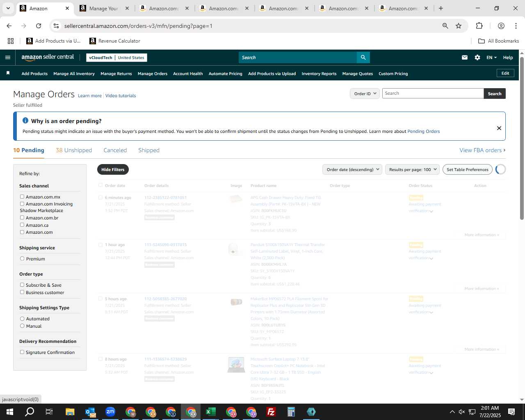Open File Explorer from the taskbar

[x=70, y=412]
